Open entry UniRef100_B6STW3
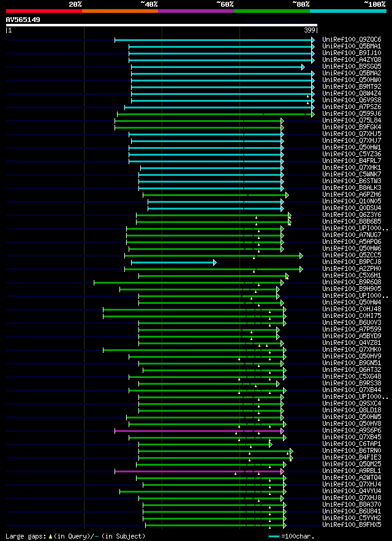Image resolution: width=392 pixels, height=541 pixels. click(x=352, y=181)
